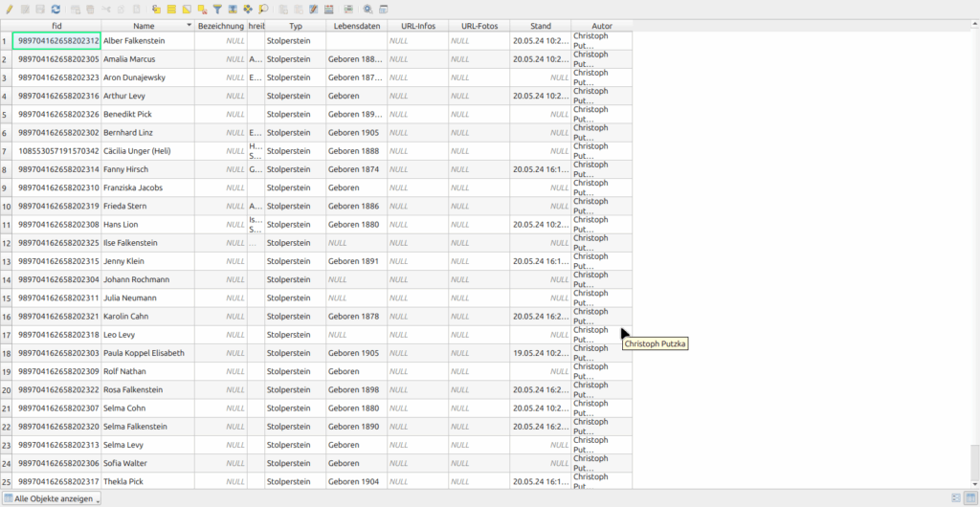Viewport: 980px width, 507px height.
Task: Click the cell containing 'Paula Koppel Elisabeth'
Action: point(147,353)
